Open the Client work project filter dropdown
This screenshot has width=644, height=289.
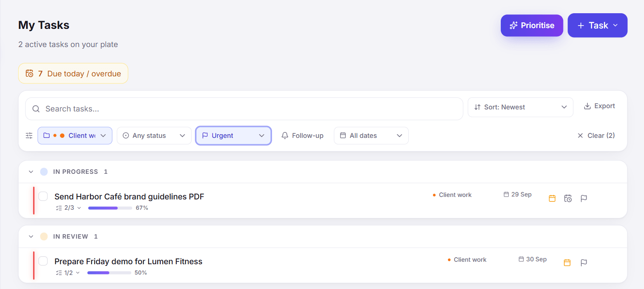click(x=75, y=135)
